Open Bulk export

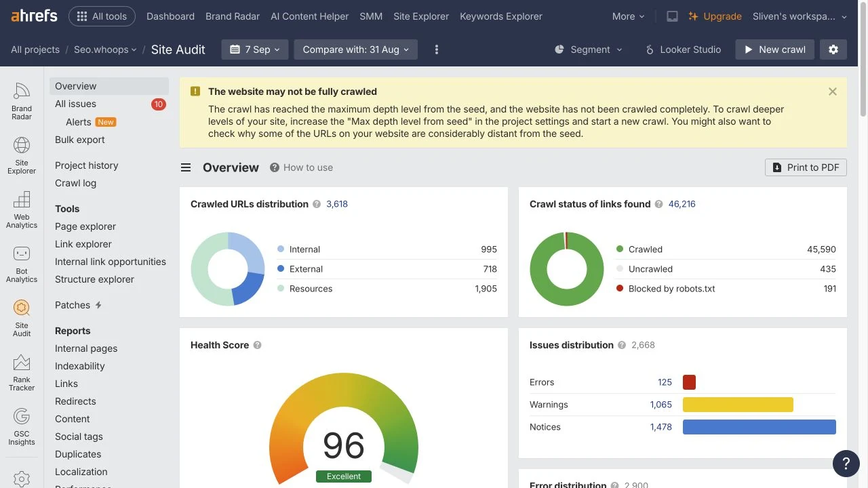[80, 140]
